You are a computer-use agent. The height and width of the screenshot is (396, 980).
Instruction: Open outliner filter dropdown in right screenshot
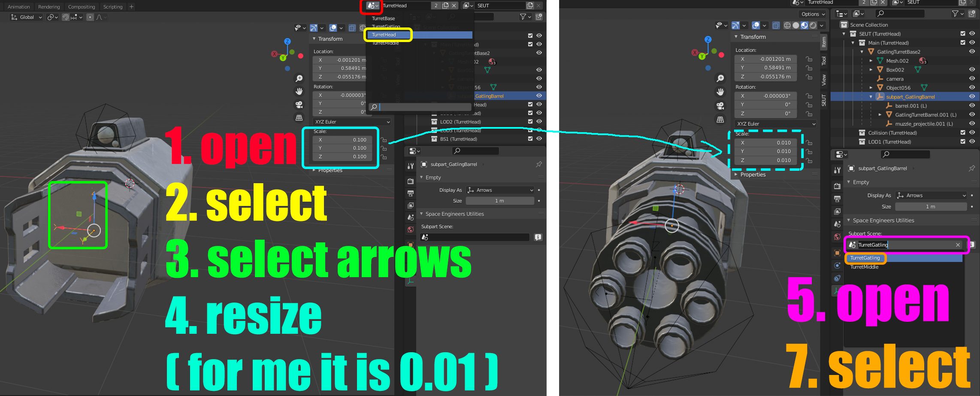[x=957, y=14]
